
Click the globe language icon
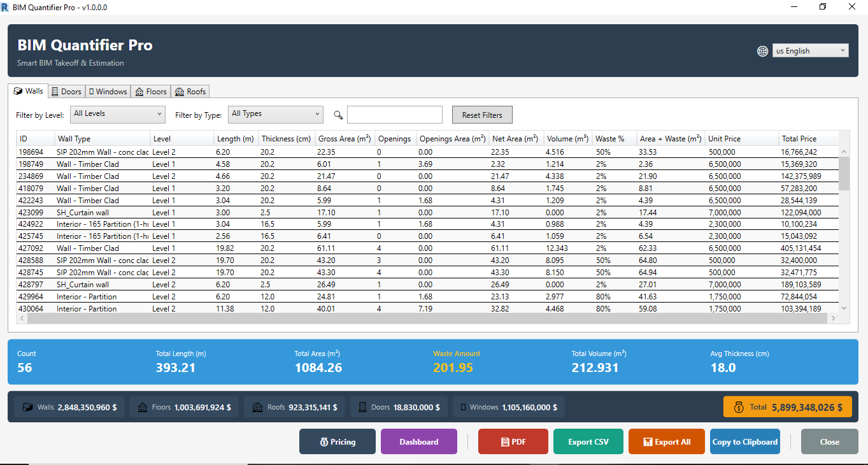tap(762, 51)
